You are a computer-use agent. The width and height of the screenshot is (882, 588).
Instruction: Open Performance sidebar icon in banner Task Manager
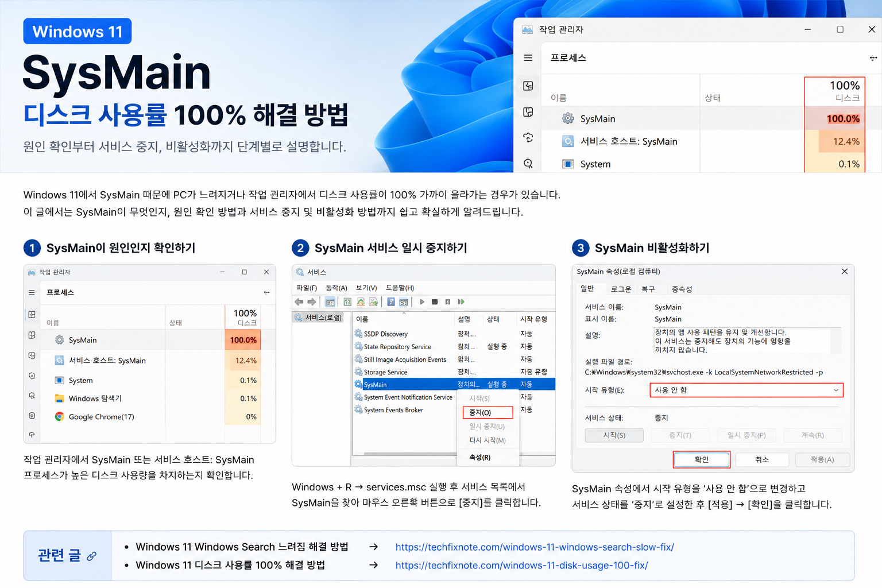[x=528, y=112]
